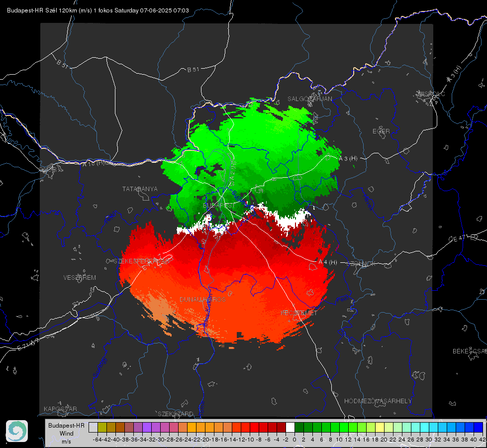Click the BEKESCSABA city label
The width and height of the screenshot is (487, 448).
[x=470, y=351]
